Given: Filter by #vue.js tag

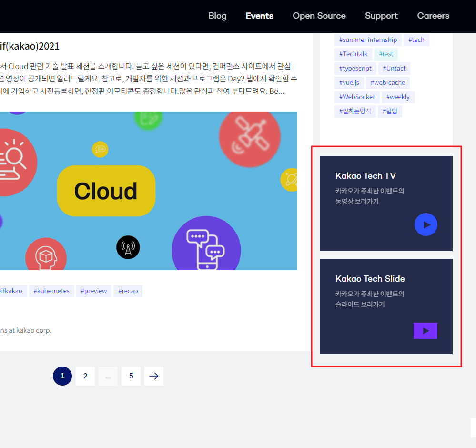Looking at the screenshot, I should pyautogui.click(x=349, y=82).
